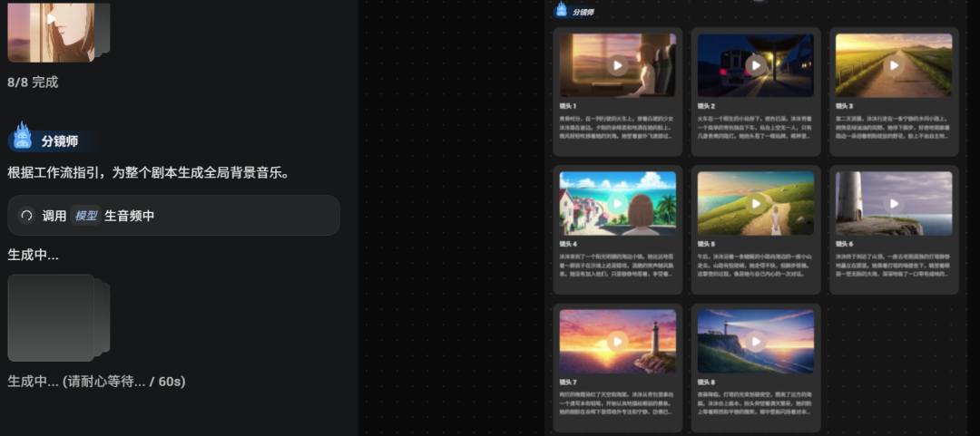This screenshot has height=436, width=980.
Task: Select the 镜头 3 title label
Action: pyautogui.click(x=845, y=106)
